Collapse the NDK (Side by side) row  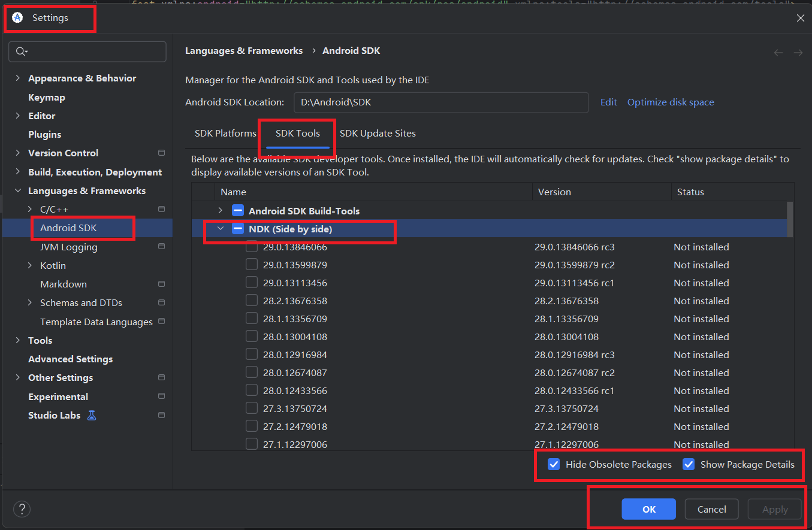221,229
